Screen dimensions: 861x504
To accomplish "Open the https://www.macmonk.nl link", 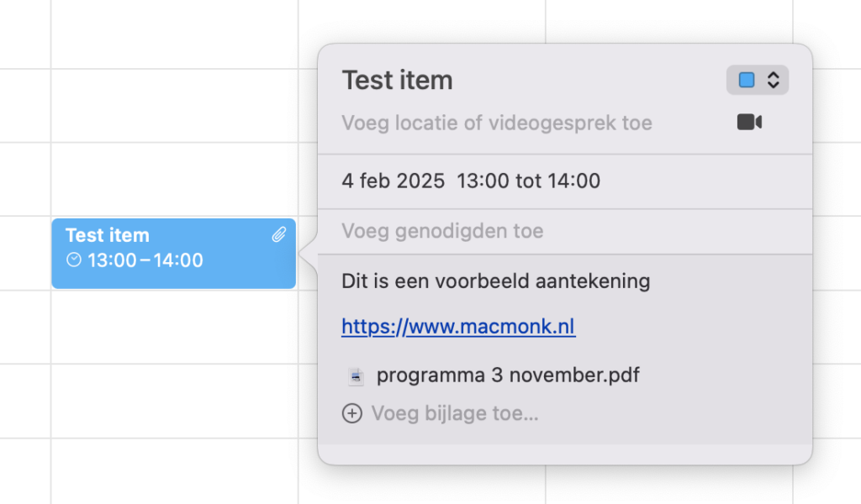I will coord(458,326).
